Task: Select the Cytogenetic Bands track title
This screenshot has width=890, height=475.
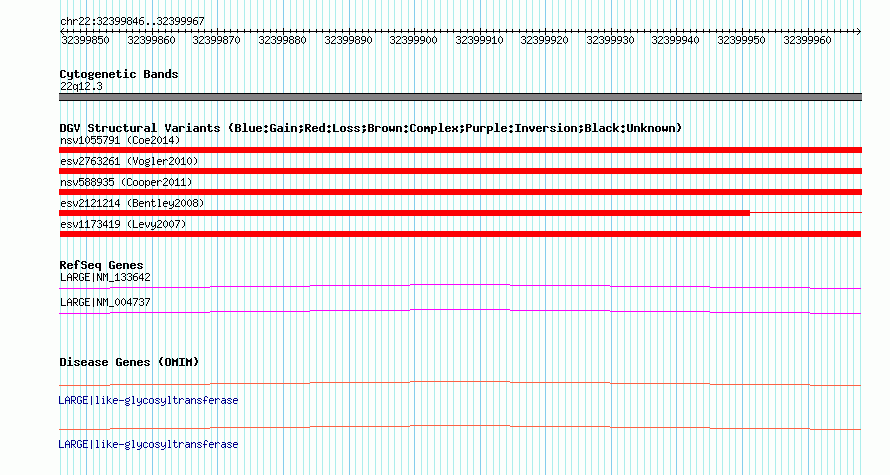Action: pos(119,74)
